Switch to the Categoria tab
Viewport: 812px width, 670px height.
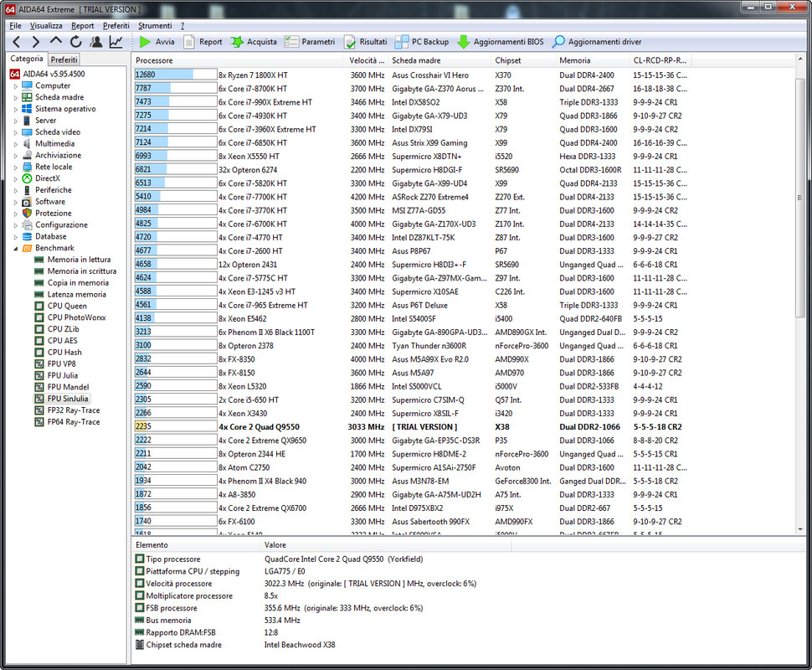click(x=27, y=59)
